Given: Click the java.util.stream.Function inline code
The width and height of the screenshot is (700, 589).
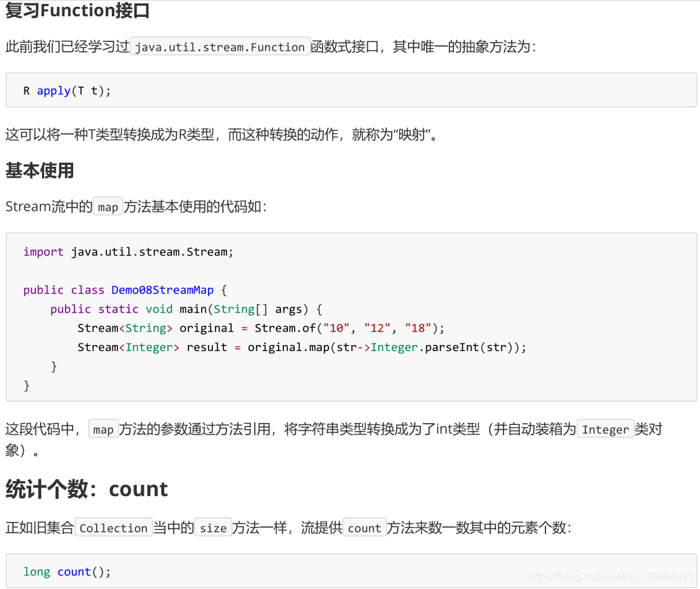Looking at the screenshot, I should [220, 47].
